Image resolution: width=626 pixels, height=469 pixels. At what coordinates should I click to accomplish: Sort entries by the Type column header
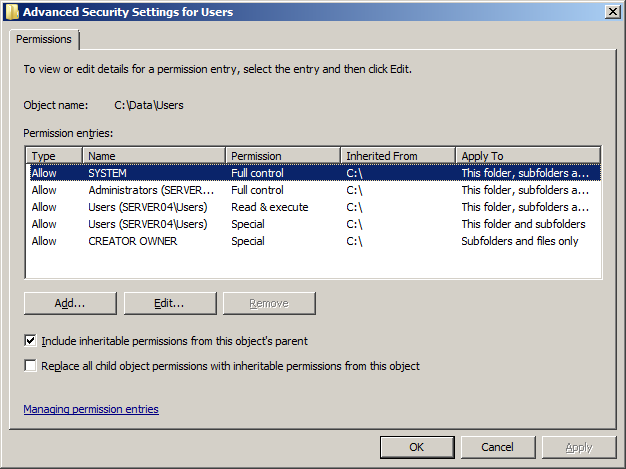pyautogui.click(x=55, y=156)
